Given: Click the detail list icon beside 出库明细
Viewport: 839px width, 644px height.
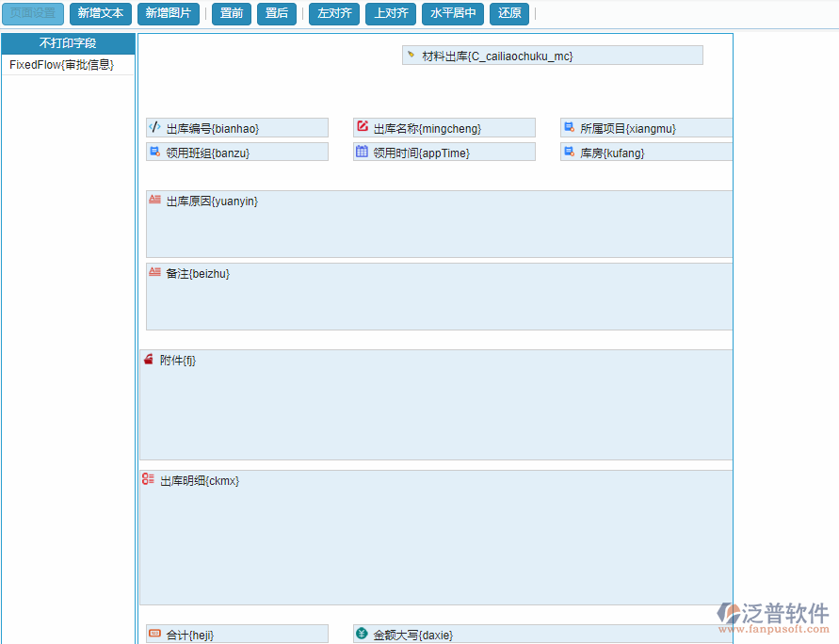Looking at the screenshot, I should [148, 479].
